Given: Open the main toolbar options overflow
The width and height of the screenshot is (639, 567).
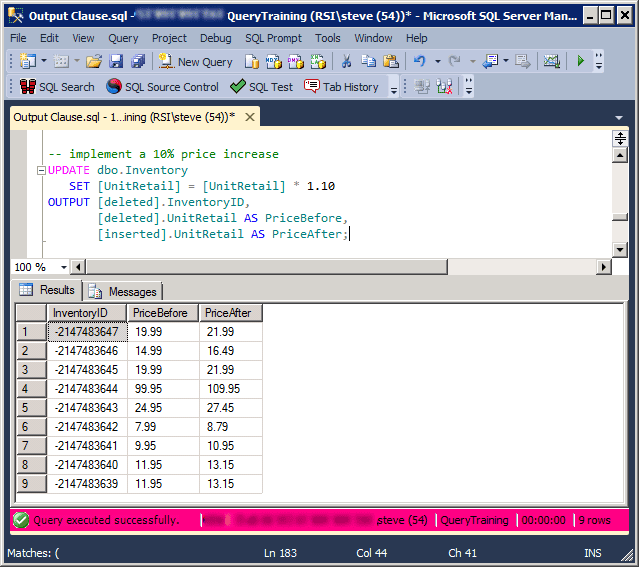Looking at the screenshot, I should (x=599, y=62).
